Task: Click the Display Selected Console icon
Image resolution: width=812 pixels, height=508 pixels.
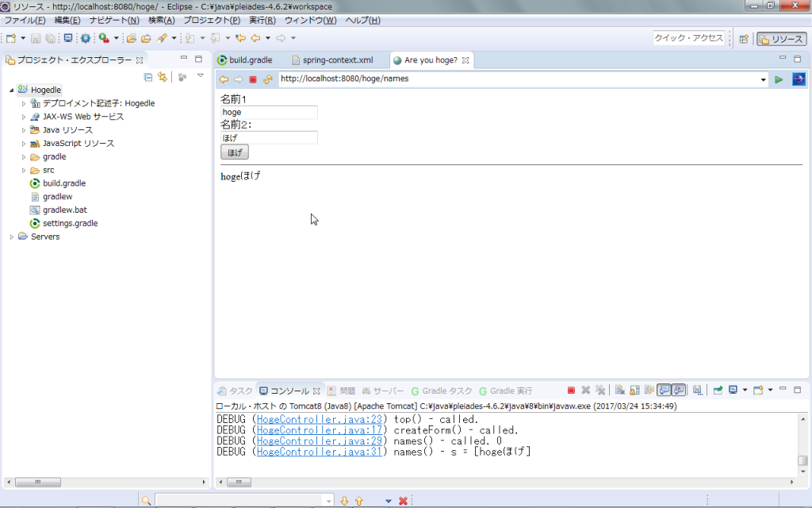Action: (733, 391)
